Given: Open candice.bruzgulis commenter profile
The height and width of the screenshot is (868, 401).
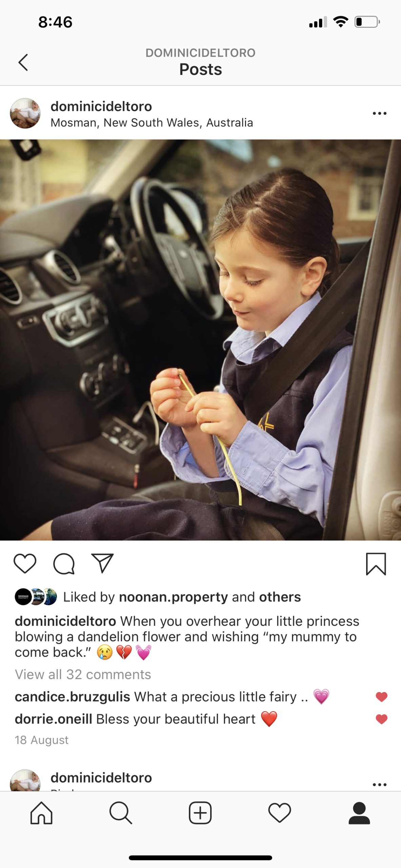Looking at the screenshot, I should (x=73, y=697).
